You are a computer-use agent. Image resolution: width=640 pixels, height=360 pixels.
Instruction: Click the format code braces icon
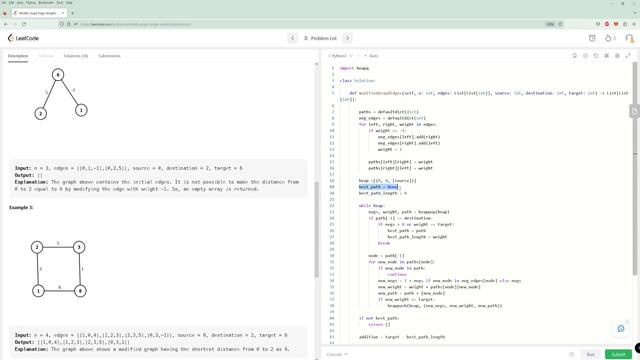click(585, 56)
